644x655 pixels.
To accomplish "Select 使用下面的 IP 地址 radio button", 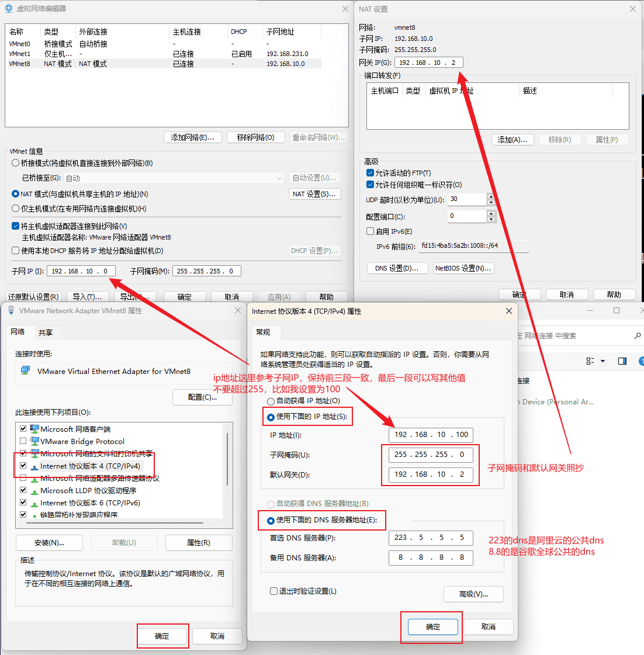I will pos(271,417).
